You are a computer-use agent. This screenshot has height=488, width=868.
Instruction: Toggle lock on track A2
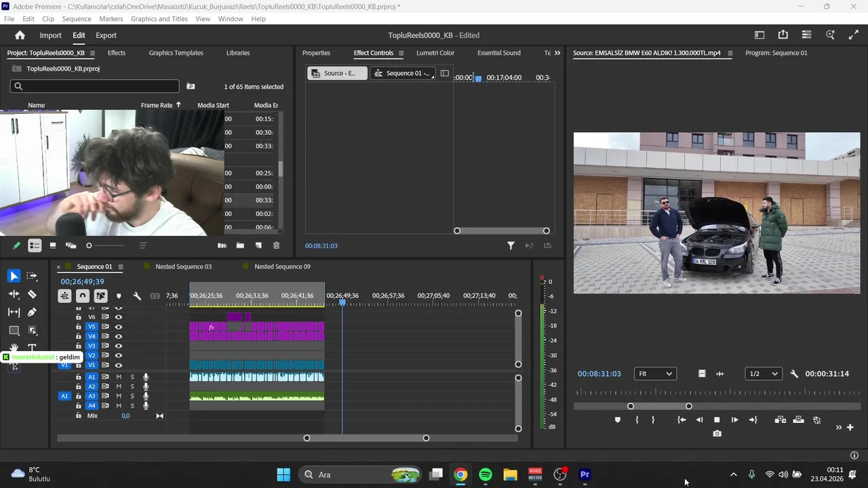pos(78,386)
